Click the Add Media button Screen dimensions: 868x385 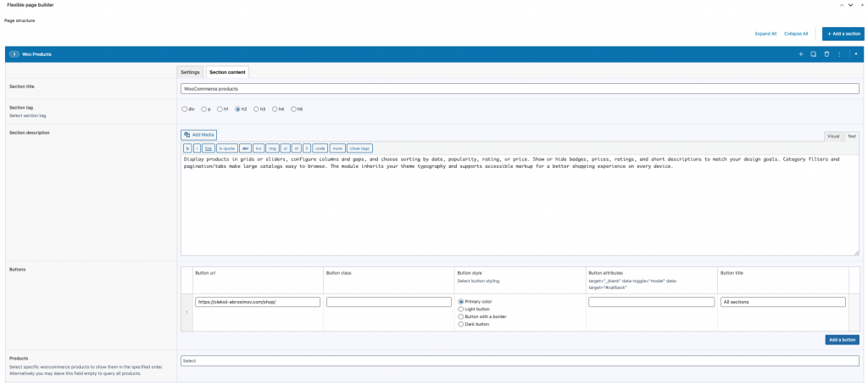click(x=198, y=135)
